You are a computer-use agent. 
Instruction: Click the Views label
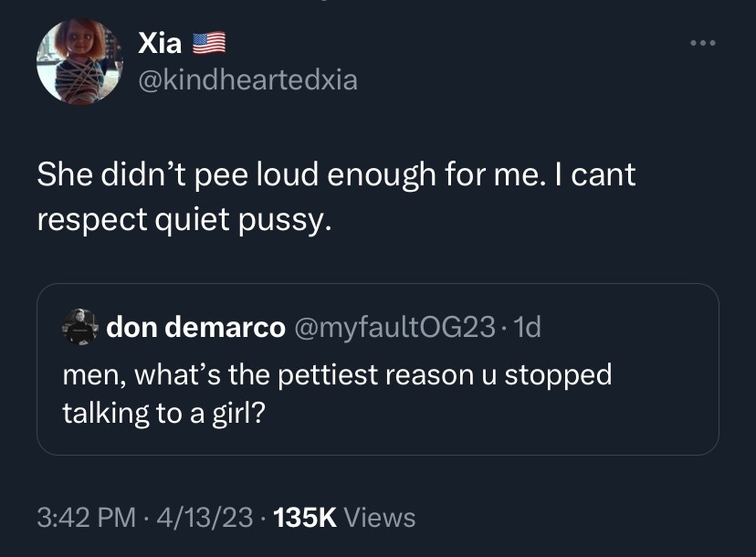coord(382,518)
